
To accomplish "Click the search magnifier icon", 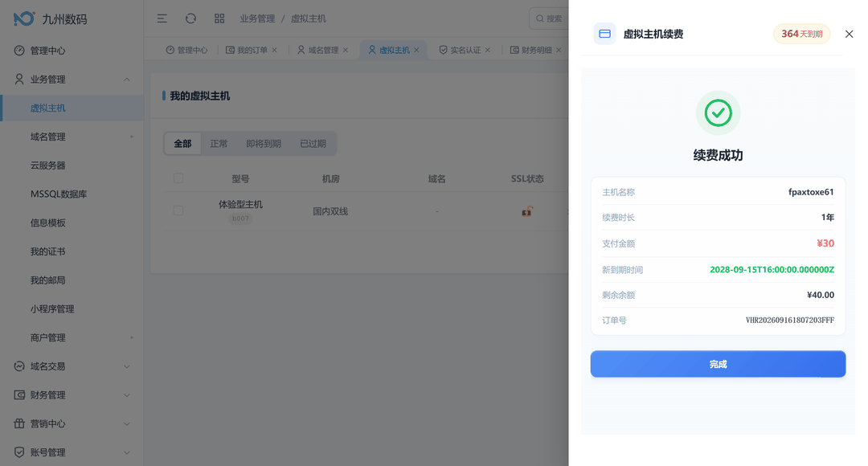I will (540, 18).
